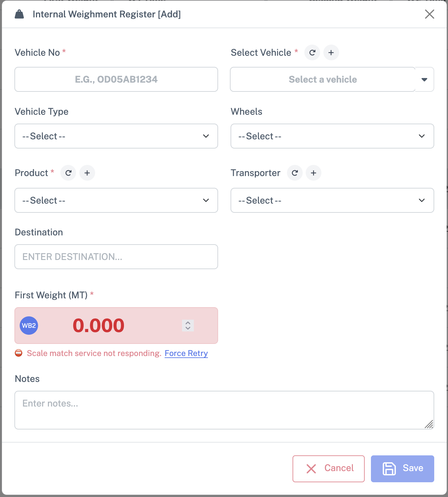Close the Internal Weighment Register dialog

point(429,14)
